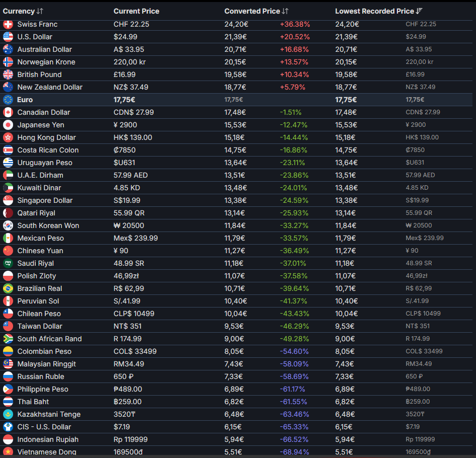Click the Kuwaiti Dinar flag icon
Image resolution: width=476 pixels, height=458 pixels.
[8, 188]
